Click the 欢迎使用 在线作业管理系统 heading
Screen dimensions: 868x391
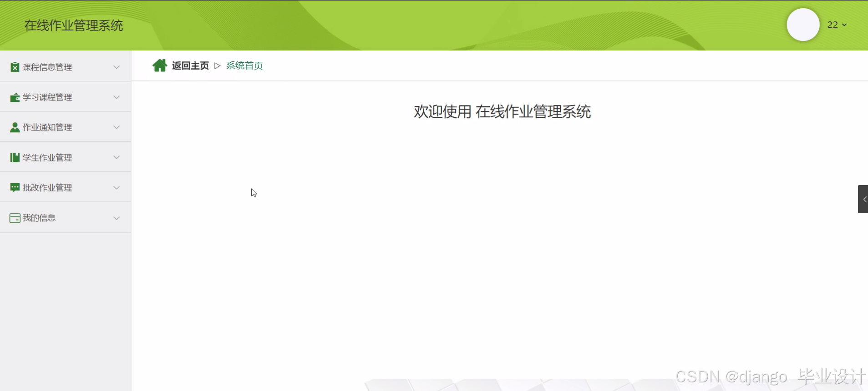click(502, 112)
